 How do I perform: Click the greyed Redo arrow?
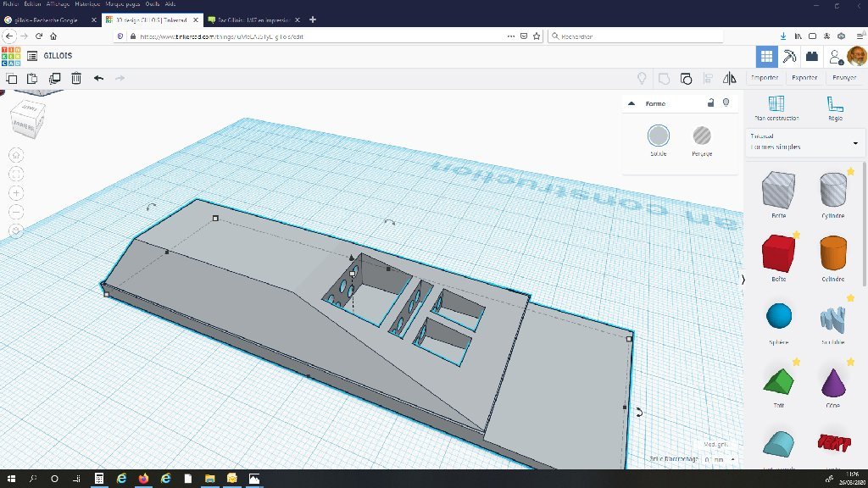click(120, 78)
